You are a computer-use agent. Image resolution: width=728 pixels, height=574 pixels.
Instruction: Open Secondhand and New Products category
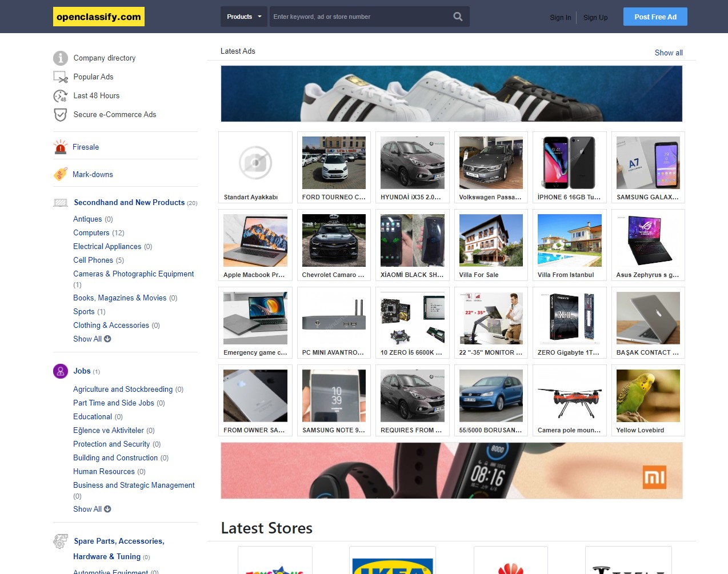coord(129,203)
